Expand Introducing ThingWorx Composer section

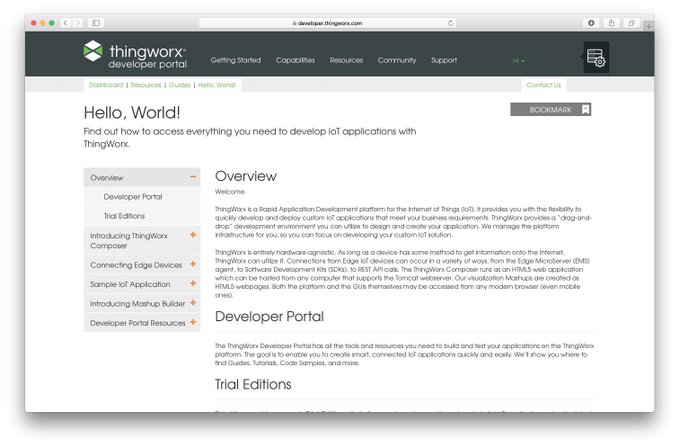tap(193, 235)
